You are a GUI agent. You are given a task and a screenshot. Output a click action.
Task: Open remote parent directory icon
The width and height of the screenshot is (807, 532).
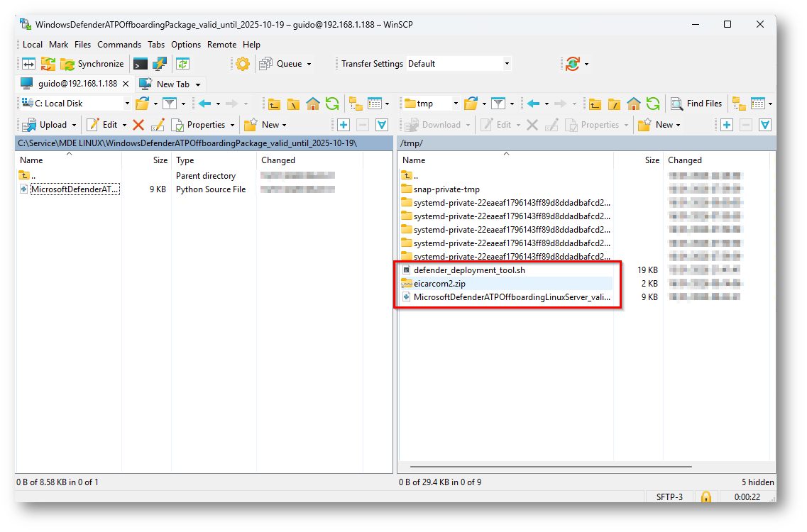pyautogui.click(x=595, y=104)
